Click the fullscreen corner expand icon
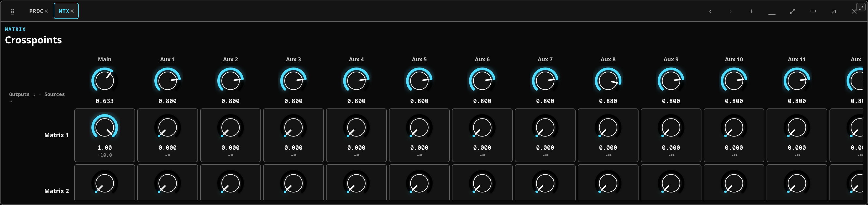The height and width of the screenshot is (205, 868). click(861, 7)
